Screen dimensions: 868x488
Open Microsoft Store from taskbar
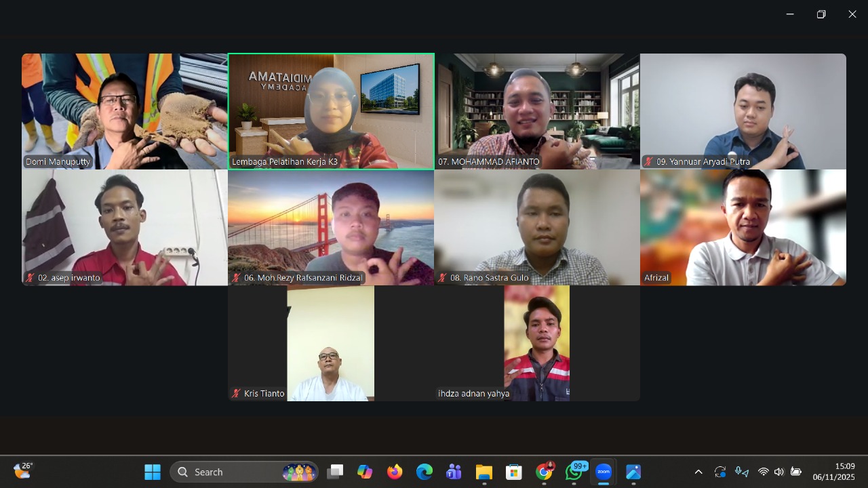pos(513,472)
